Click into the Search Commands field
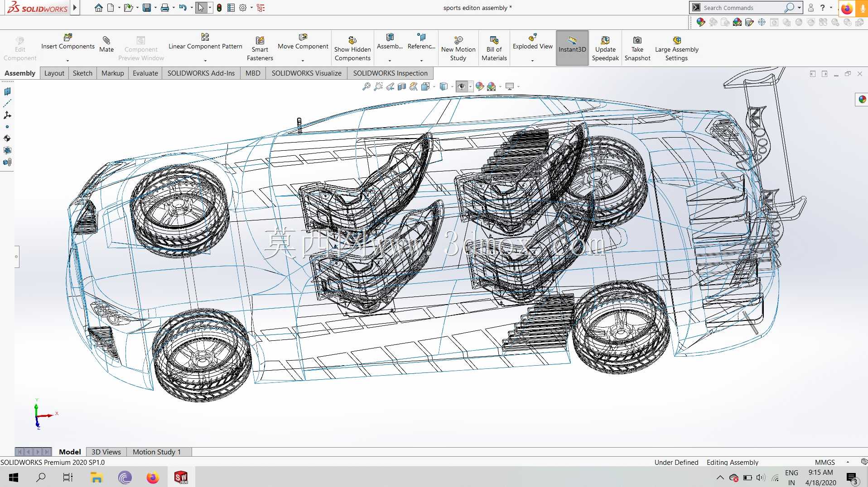The height and width of the screenshot is (487, 868). click(743, 8)
